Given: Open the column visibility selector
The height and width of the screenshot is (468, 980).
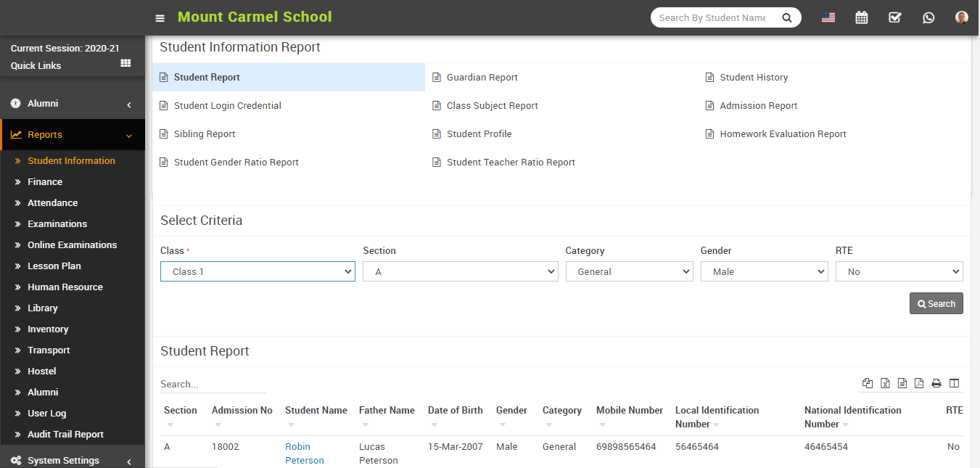Looking at the screenshot, I should coord(954,382).
